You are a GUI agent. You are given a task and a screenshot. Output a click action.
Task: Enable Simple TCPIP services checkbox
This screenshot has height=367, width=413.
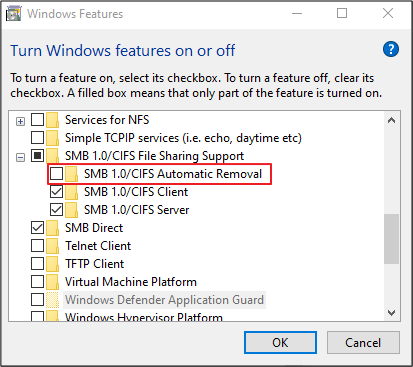37,138
